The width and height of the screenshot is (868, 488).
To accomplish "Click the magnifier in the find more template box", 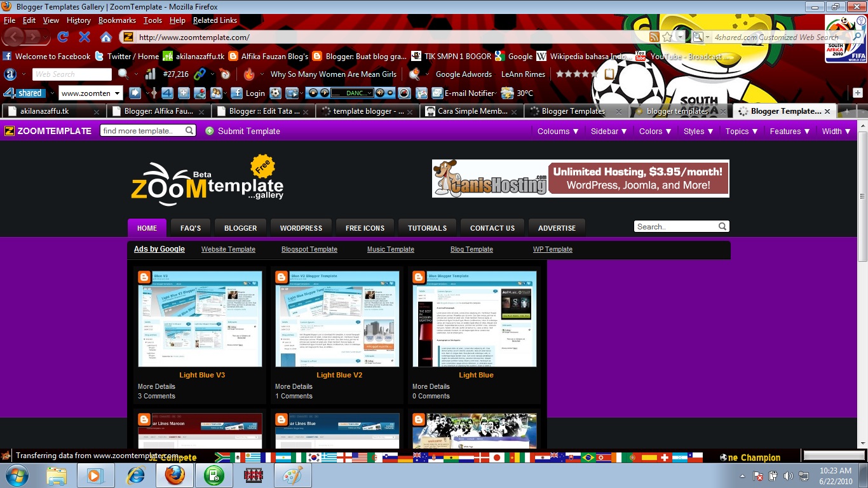I will [189, 130].
